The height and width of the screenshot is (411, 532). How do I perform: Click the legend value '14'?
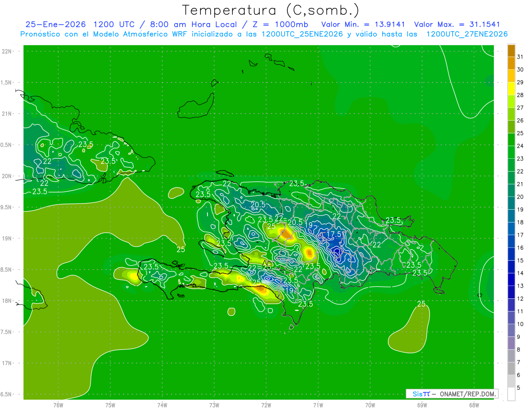(520, 273)
